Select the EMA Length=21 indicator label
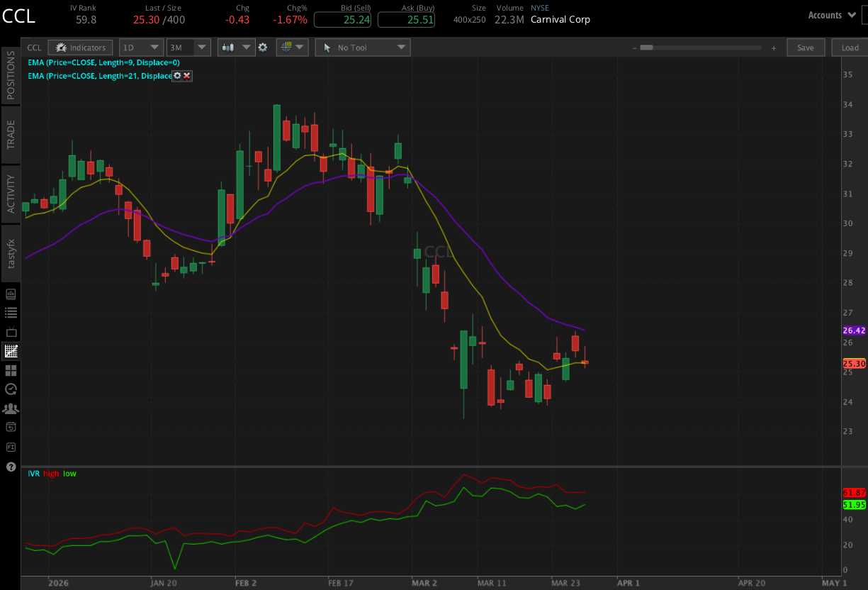 point(99,75)
